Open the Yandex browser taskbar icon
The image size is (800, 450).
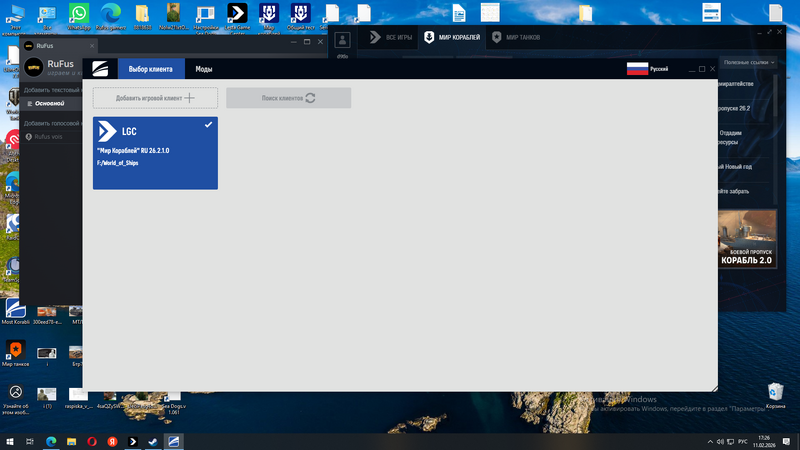[x=111, y=441]
